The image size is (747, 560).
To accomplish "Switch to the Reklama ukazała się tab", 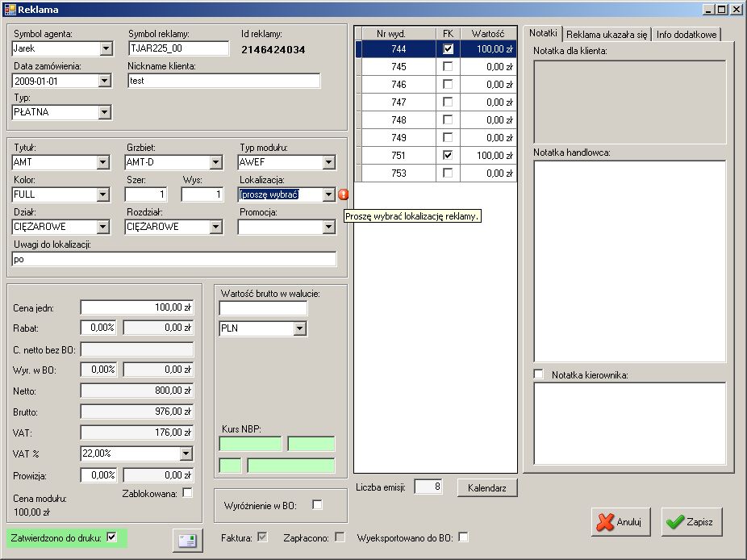I will [607, 34].
